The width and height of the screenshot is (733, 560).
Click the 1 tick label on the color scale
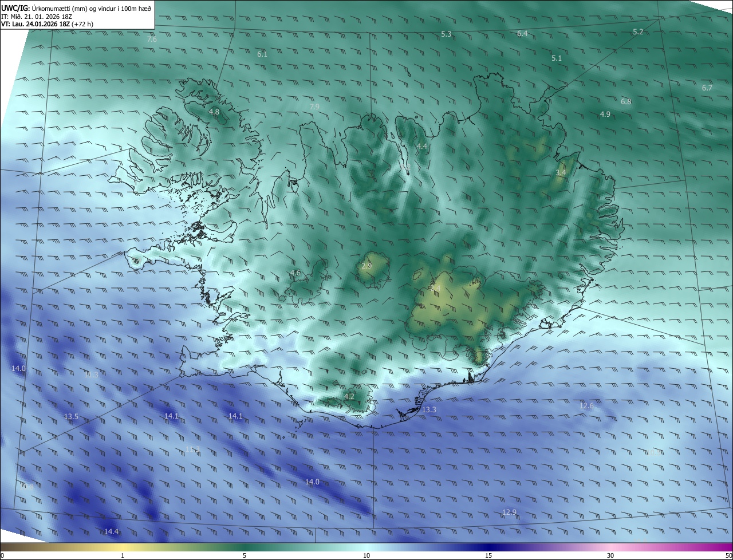pyautogui.click(x=123, y=555)
